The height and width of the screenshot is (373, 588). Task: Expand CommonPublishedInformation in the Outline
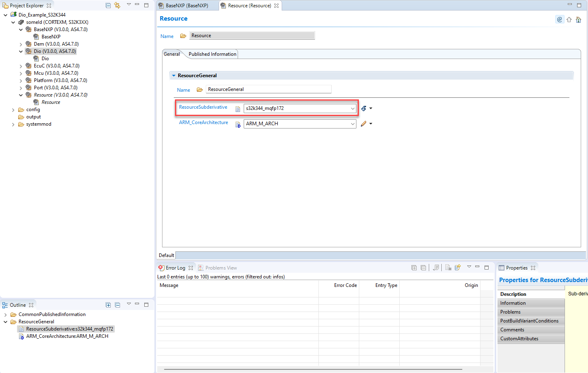pos(6,314)
